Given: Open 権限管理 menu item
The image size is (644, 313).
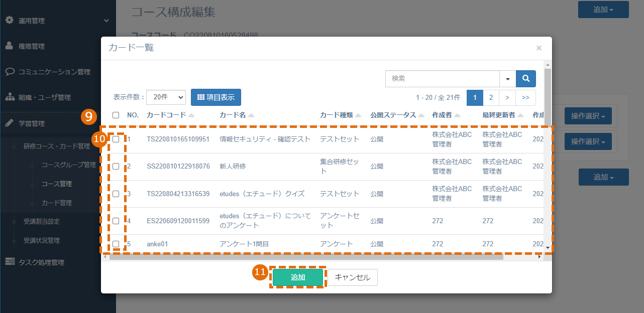Looking at the screenshot, I should point(32,46).
